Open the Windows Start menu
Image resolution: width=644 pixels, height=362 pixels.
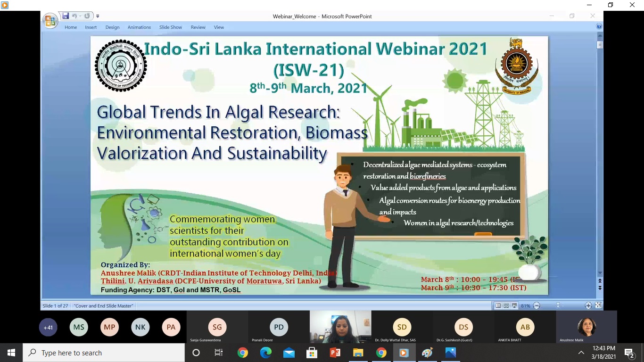pos(11,353)
